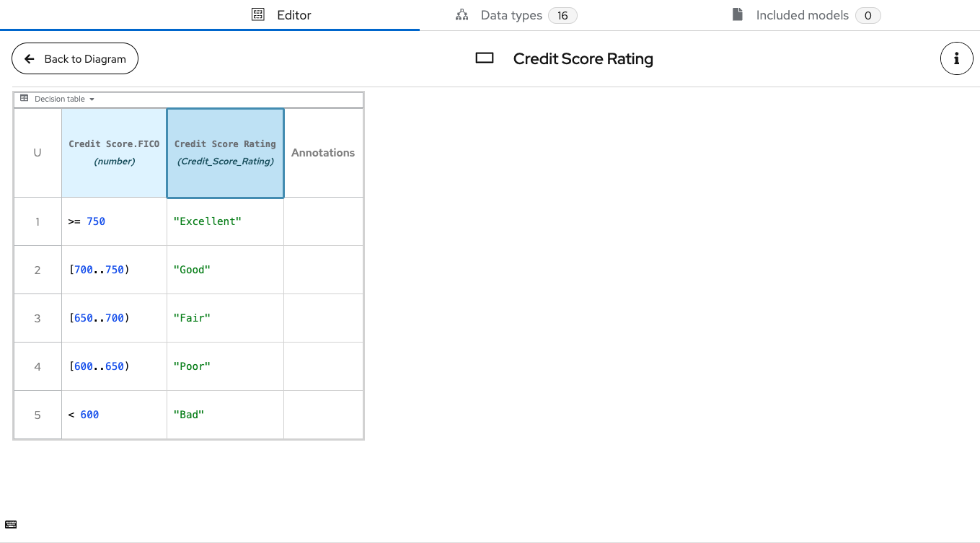980x543 pixels.
Task: Click the annotation cell for Excellent row
Action: pos(323,221)
